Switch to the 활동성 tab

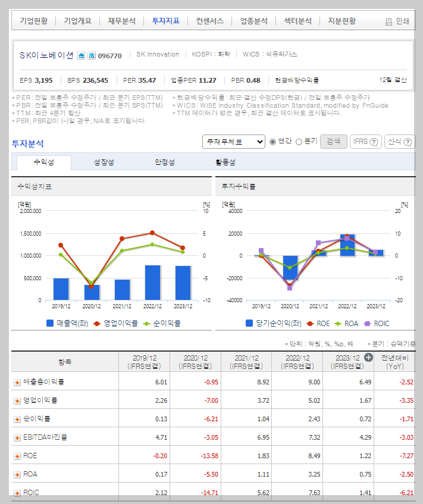pyautogui.click(x=225, y=162)
